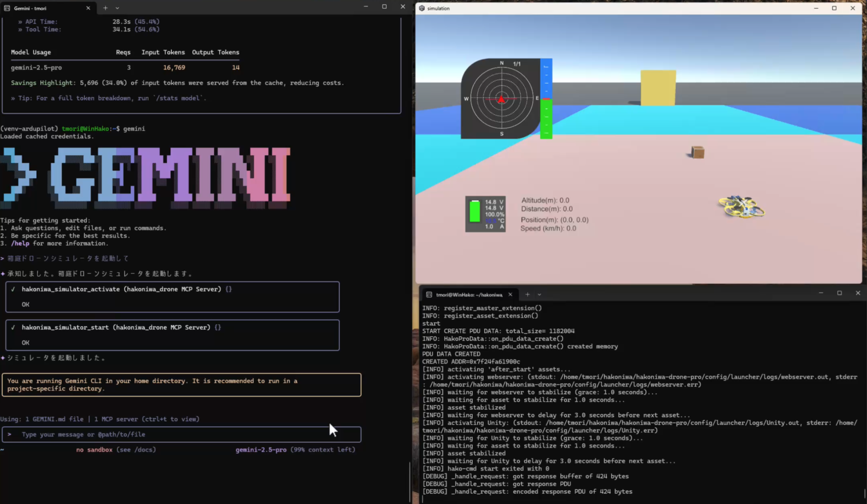Click the yellow drone in simulation
The width and height of the screenshot is (867, 504).
click(741, 207)
